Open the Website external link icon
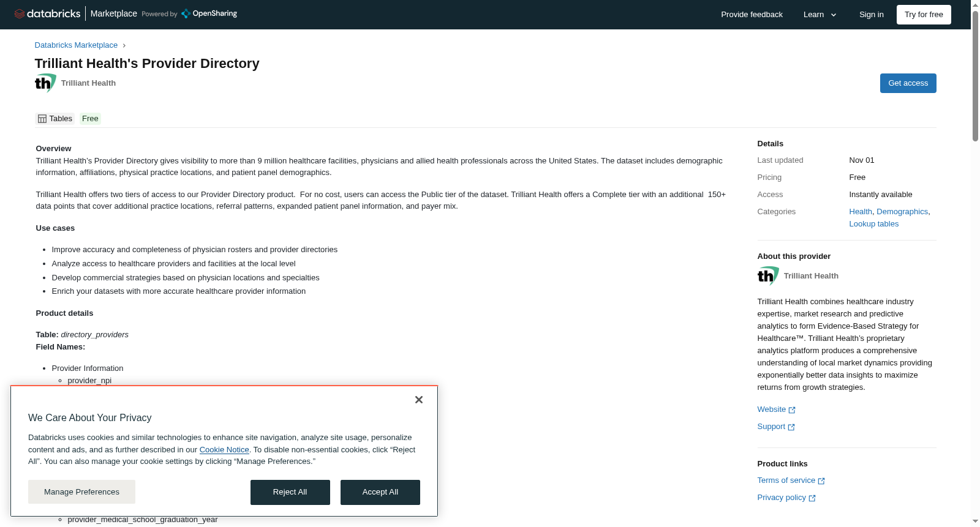Viewport: 980px width, 527px height. pyautogui.click(x=792, y=410)
